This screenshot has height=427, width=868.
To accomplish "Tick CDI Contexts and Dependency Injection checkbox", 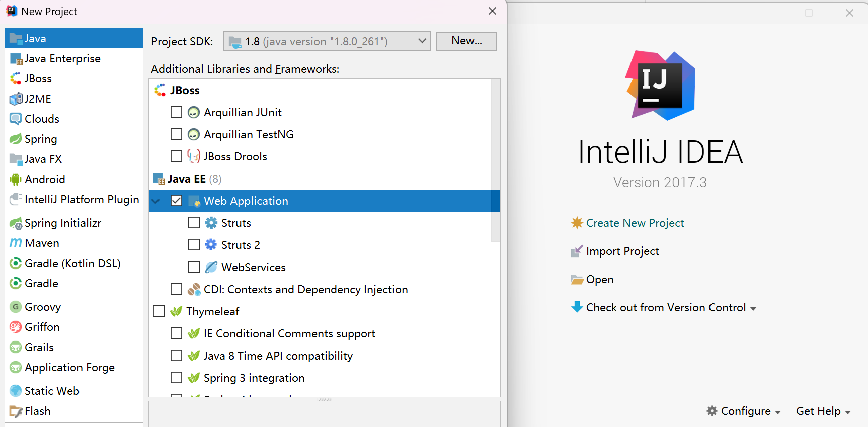I will (x=176, y=289).
